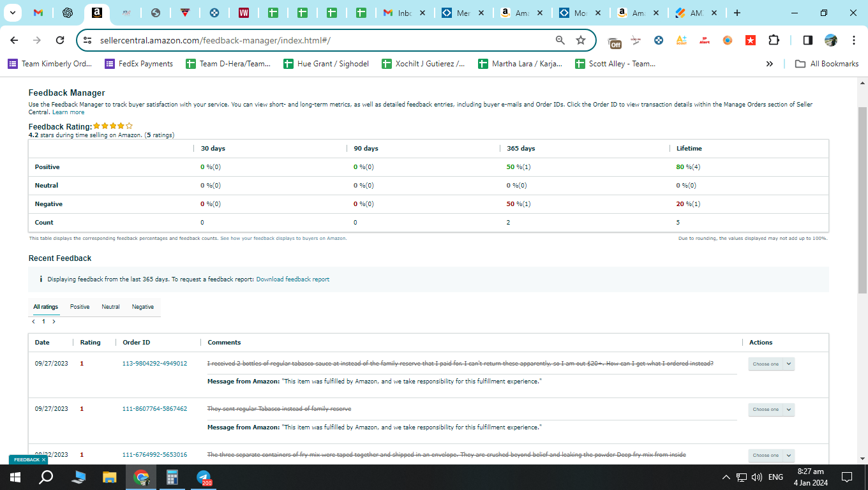868x490 pixels.
Task: Open the AMZScout extension icon
Action: (680, 40)
